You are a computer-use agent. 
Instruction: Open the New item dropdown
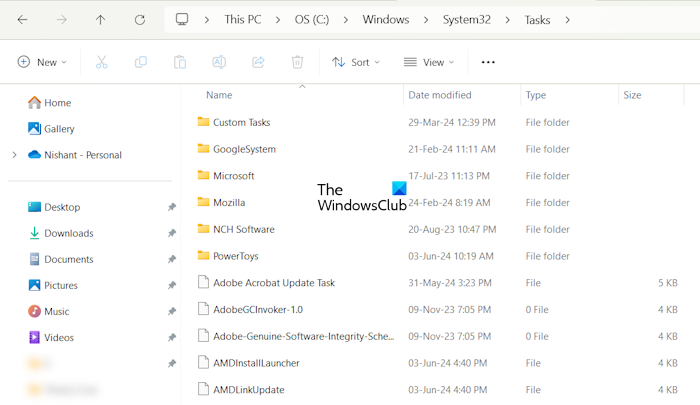coord(42,62)
